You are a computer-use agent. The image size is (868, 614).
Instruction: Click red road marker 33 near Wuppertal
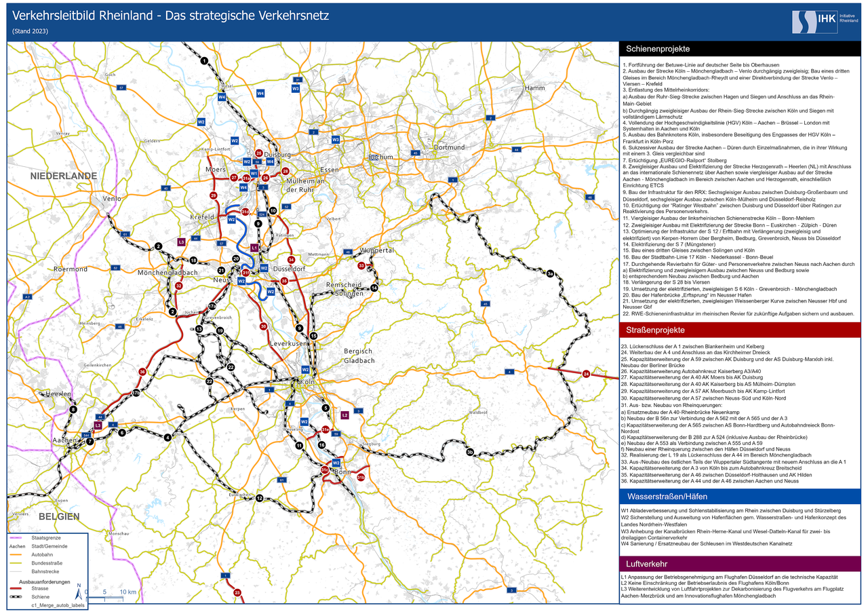click(x=361, y=265)
